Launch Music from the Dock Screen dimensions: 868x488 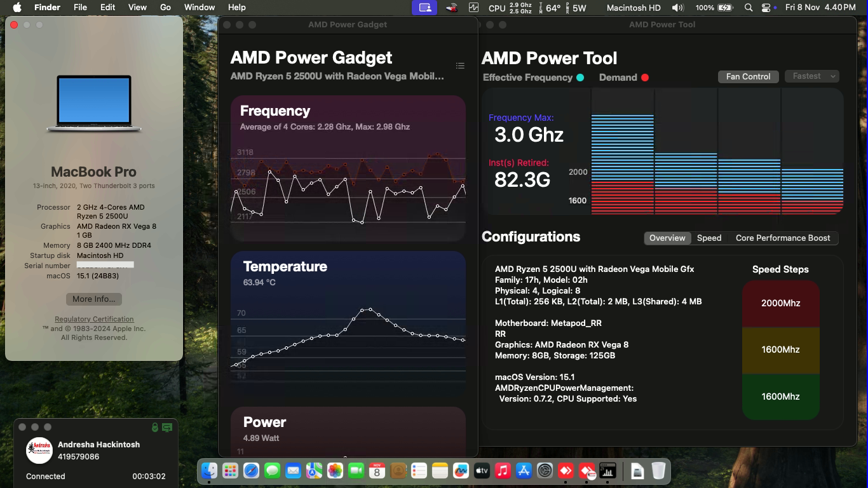[503, 471]
